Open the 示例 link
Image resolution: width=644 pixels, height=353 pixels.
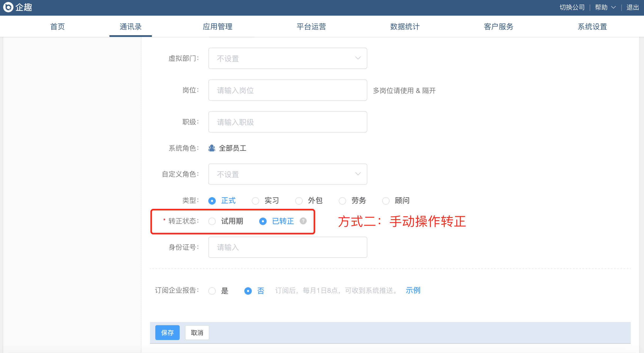[413, 290]
